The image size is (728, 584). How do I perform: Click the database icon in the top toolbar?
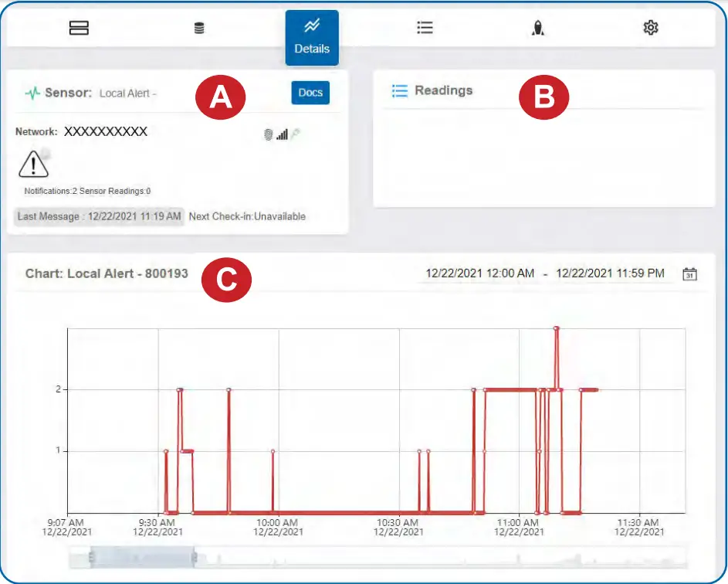[198, 27]
